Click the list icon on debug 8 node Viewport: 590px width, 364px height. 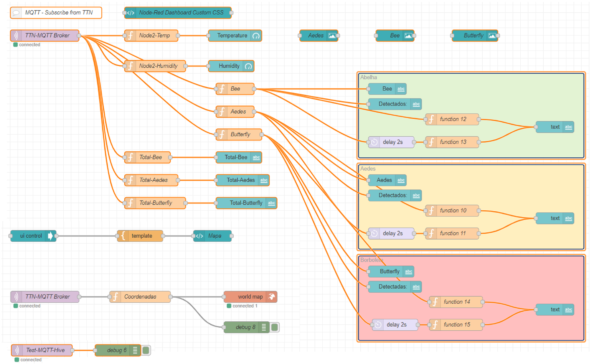coord(264,327)
